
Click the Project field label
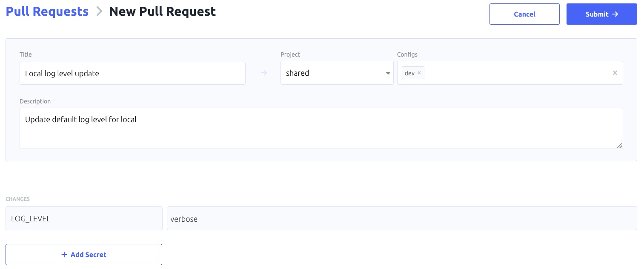290,54
